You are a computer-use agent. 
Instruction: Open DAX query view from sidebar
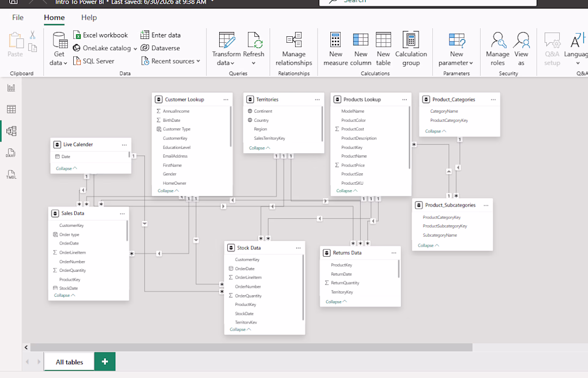pyautogui.click(x=11, y=153)
